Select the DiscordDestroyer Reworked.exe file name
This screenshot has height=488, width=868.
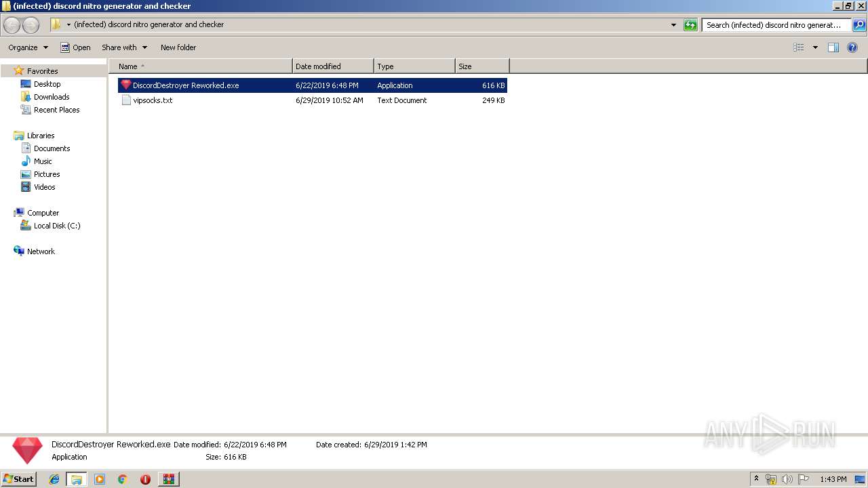point(186,85)
